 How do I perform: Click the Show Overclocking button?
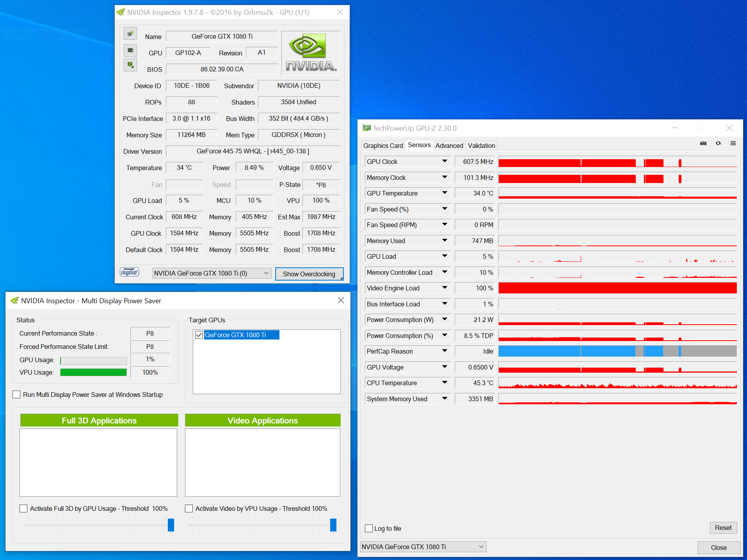(x=309, y=274)
